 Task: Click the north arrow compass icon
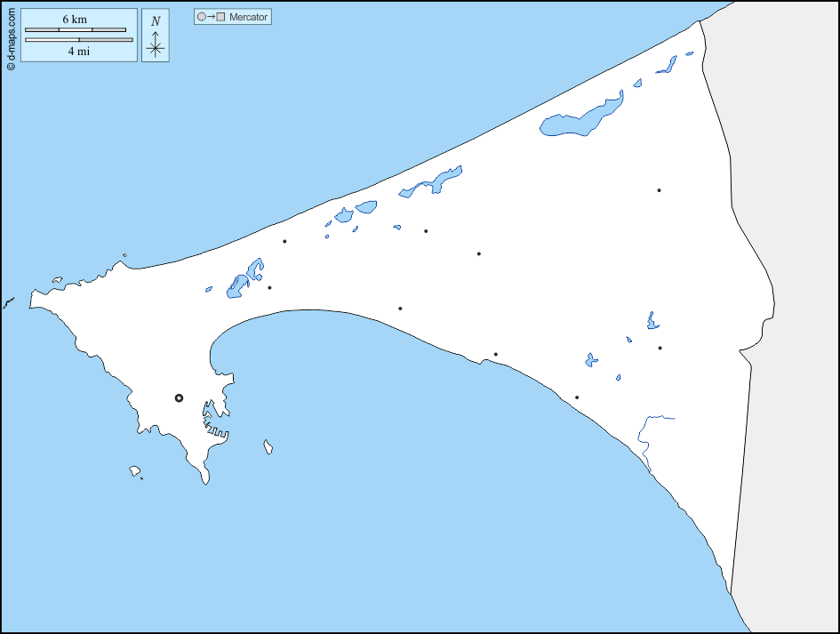pos(156,44)
